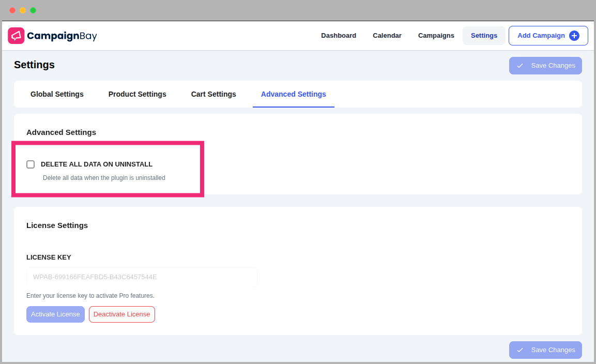Click the checkmark icon in top Save Changes

[x=520, y=66]
